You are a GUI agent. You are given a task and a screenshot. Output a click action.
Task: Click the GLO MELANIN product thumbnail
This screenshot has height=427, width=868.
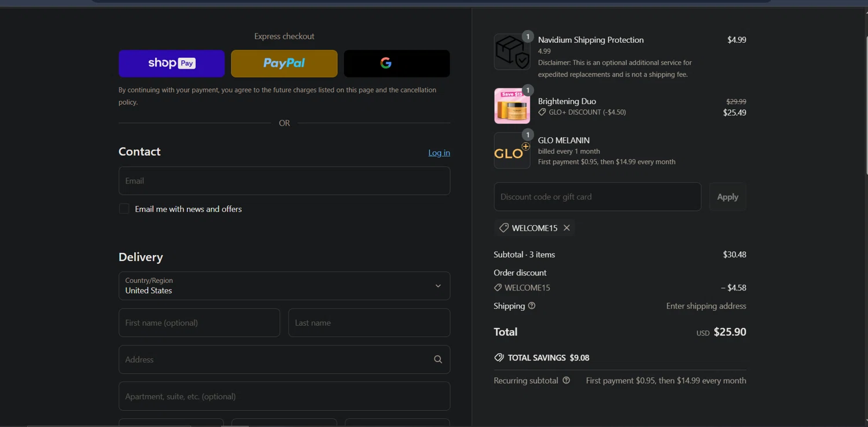tap(512, 150)
